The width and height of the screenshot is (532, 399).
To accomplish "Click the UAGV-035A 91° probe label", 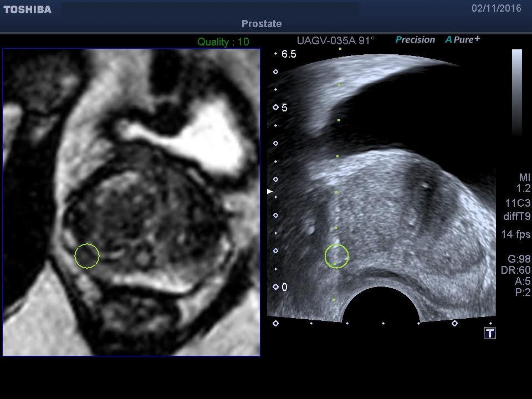I will click(335, 40).
